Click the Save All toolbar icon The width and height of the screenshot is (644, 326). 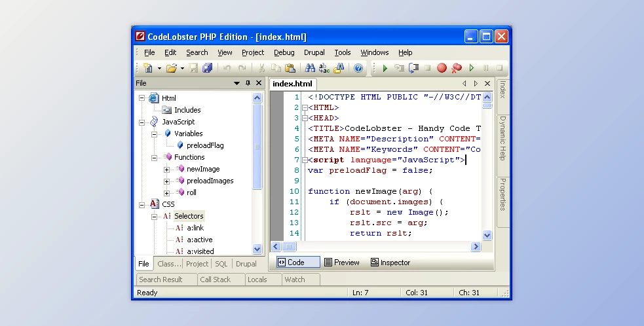pos(207,68)
